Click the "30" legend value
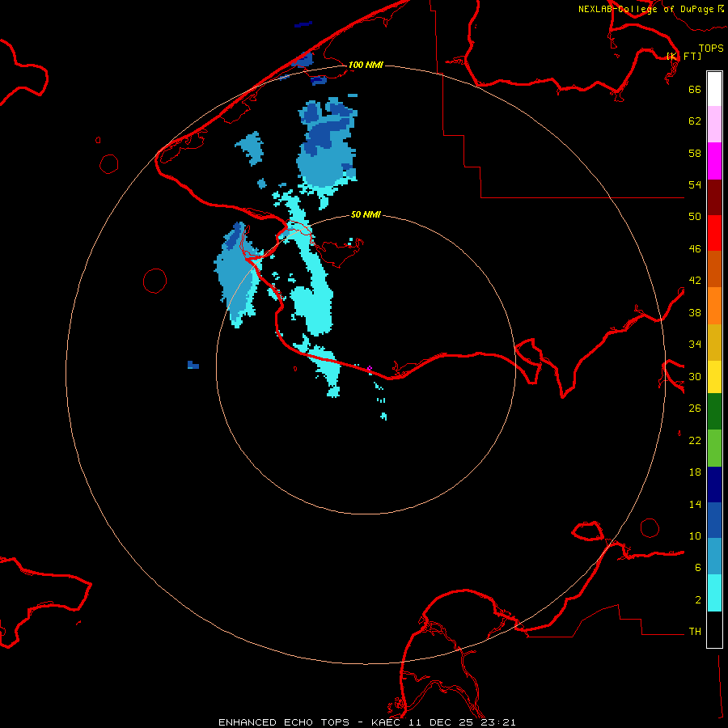Image resolution: width=728 pixels, height=728 pixels. [695, 376]
